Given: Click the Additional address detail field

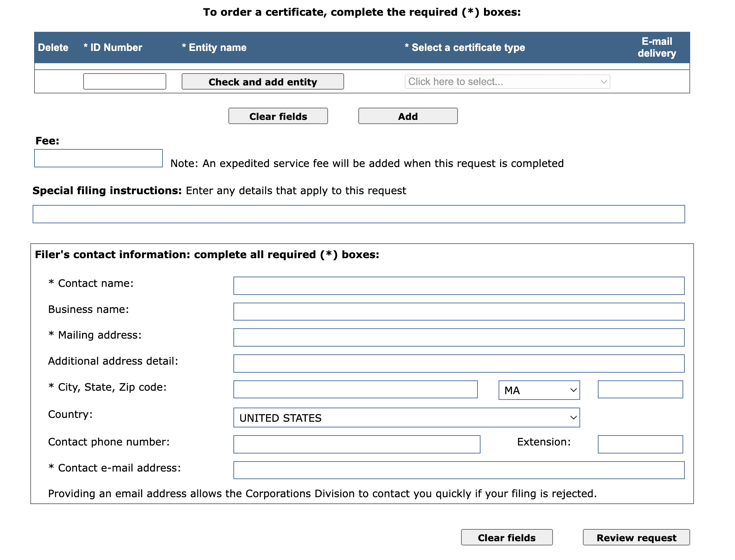Looking at the screenshot, I should [x=459, y=363].
